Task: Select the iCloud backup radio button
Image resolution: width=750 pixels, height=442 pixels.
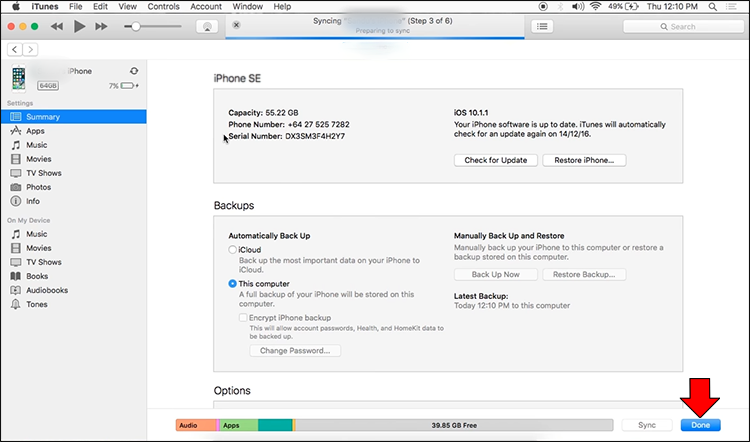Action: [232, 250]
